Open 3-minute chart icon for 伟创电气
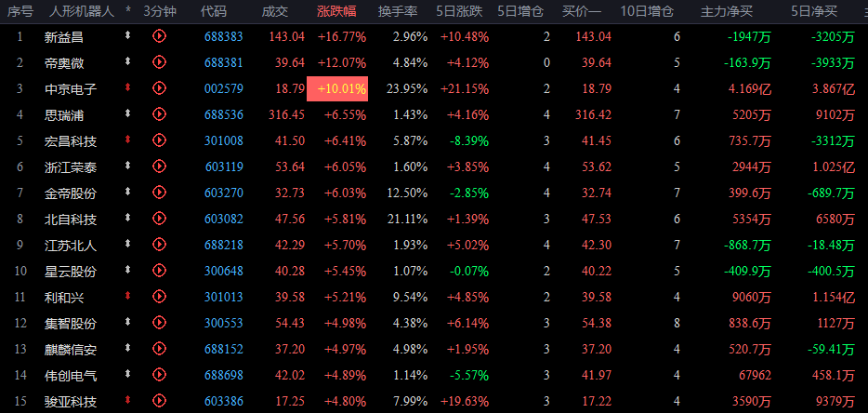This screenshot has height=413, width=868. coord(160,374)
